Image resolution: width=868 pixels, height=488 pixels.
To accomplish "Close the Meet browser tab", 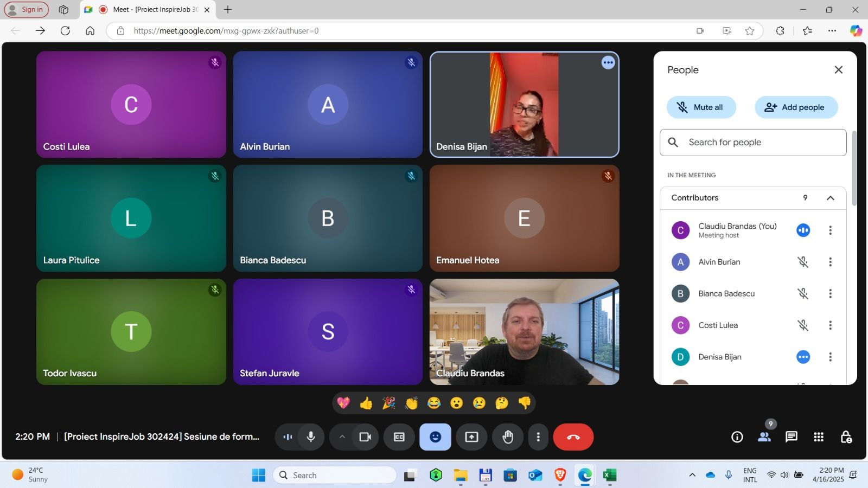I will tap(207, 10).
